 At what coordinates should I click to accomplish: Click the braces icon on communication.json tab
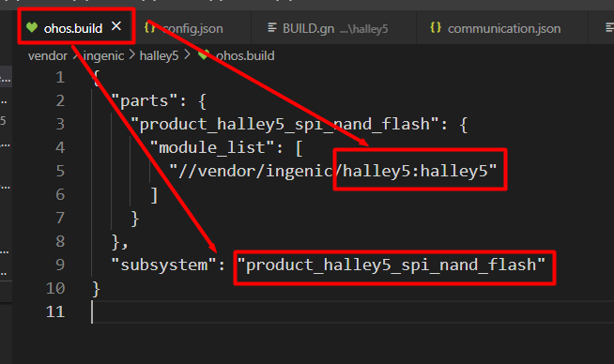436,27
